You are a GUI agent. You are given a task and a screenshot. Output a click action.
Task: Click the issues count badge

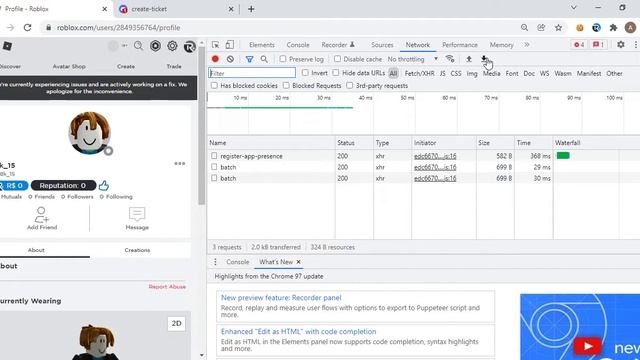[x=598, y=44]
